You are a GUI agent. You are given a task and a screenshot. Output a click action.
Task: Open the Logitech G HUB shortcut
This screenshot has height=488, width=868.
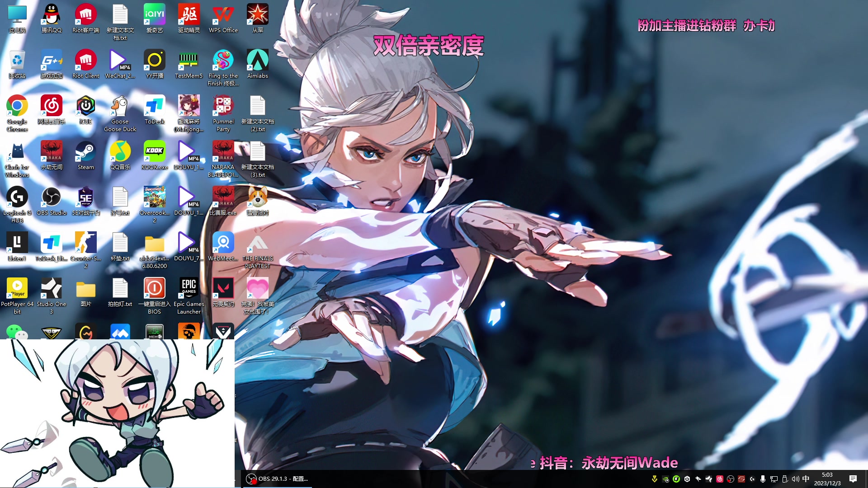pyautogui.click(x=17, y=205)
